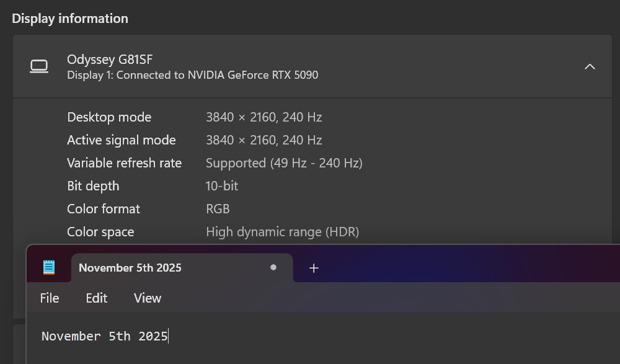620x364 pixels.
Task: Click the Active signal mode 3840 × 2160 value
Action: click(x=263, y=140)
